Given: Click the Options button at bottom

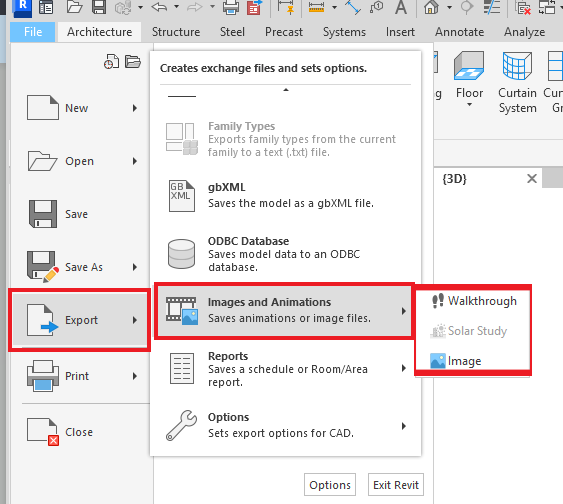Looking at the screenshot, I should pos(330,485).
